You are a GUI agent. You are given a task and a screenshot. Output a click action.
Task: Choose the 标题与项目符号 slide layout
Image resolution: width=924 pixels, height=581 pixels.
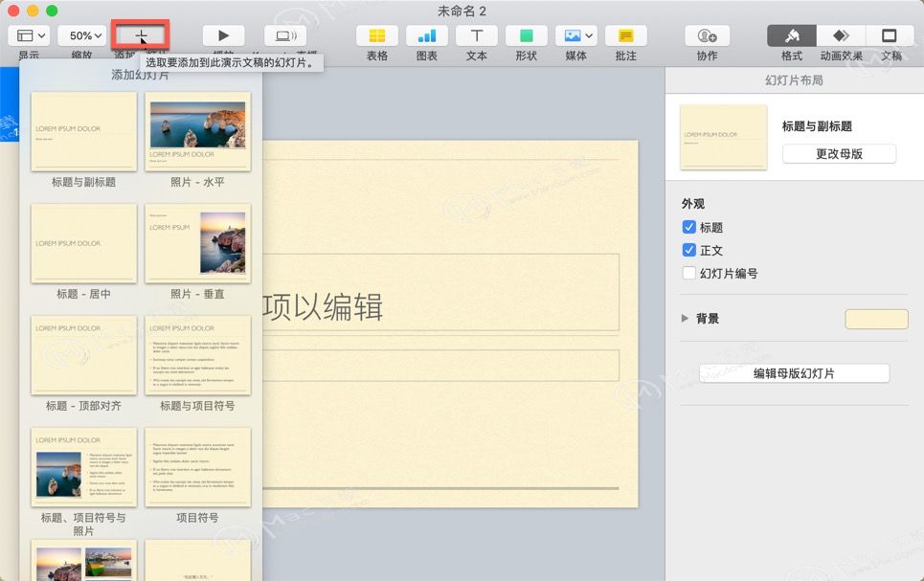click(198, 355)
